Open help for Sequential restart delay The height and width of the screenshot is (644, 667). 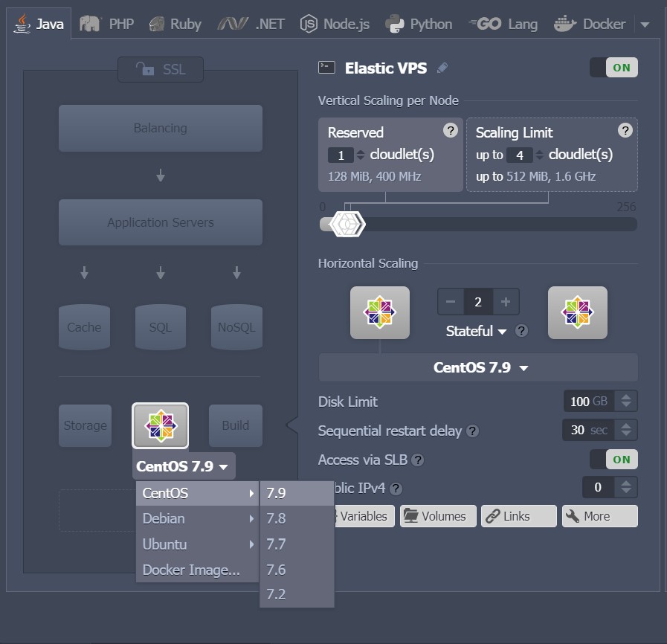472,431
